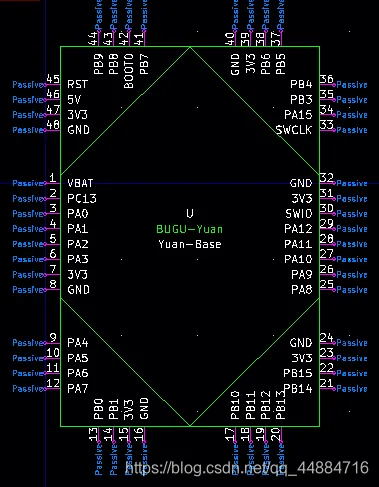This screenshot has width=379, height=487.
Task: Select the Passive label of pin 2
Action: click(28, 199)
